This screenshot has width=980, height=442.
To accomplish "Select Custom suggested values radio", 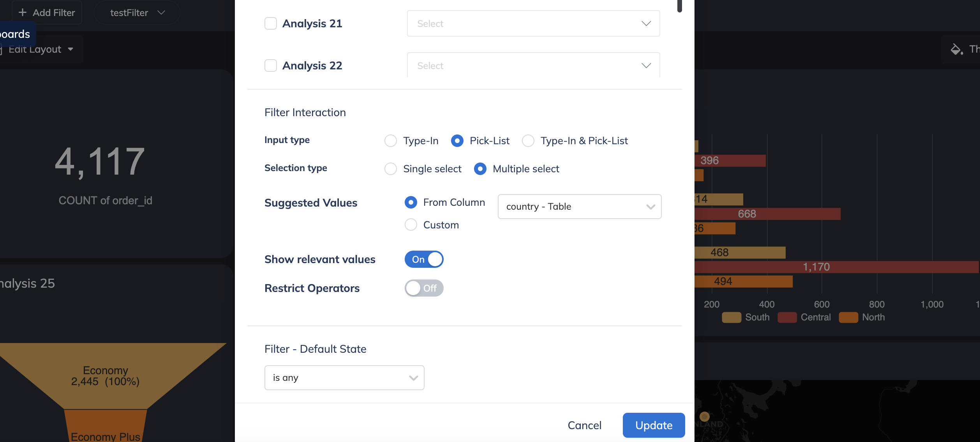I will point(411,225).
